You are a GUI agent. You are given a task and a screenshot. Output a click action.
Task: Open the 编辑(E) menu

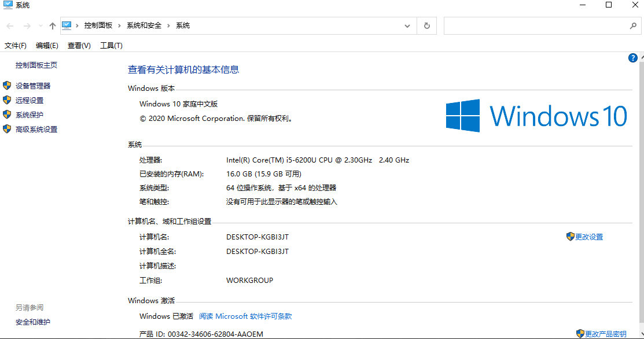click(x=47, y=46)
